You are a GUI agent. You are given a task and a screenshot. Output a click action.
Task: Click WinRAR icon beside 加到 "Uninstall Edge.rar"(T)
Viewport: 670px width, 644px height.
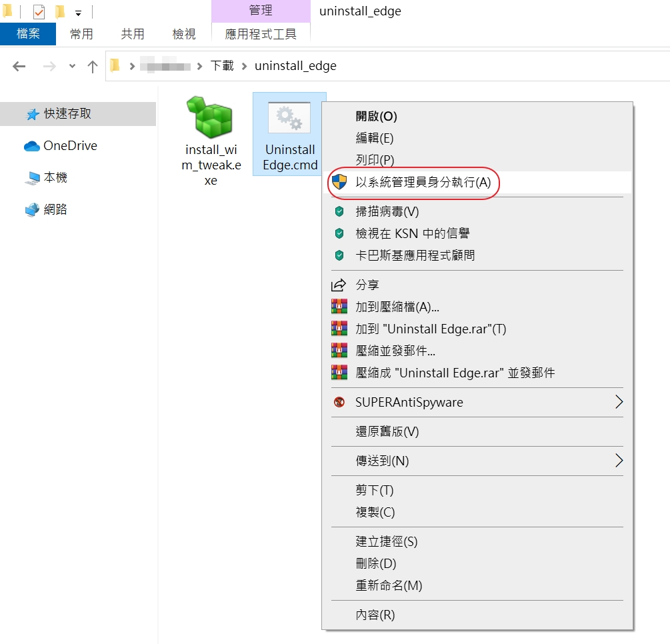(x=339, y=329)
